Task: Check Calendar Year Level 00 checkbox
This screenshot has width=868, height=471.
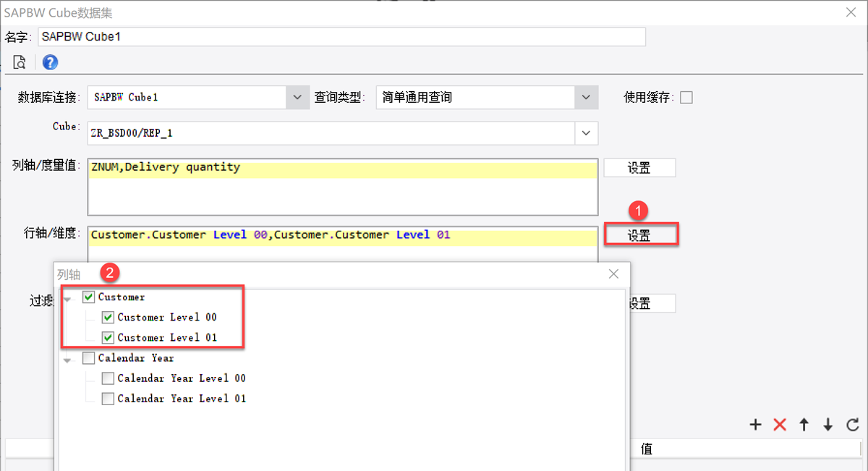Action: (x=108, y=378)
